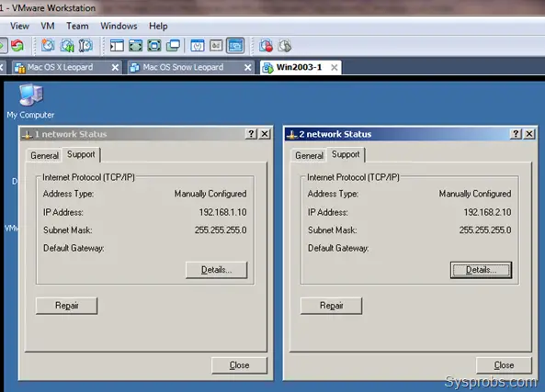Click the network icon in the 2 network Status title bar

coord(291,134)
